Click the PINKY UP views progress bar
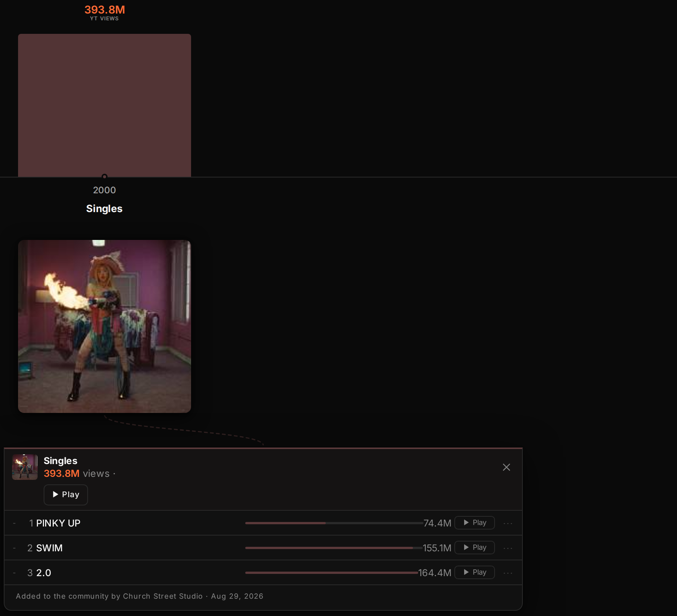677x616 pixels. point(334,523)
